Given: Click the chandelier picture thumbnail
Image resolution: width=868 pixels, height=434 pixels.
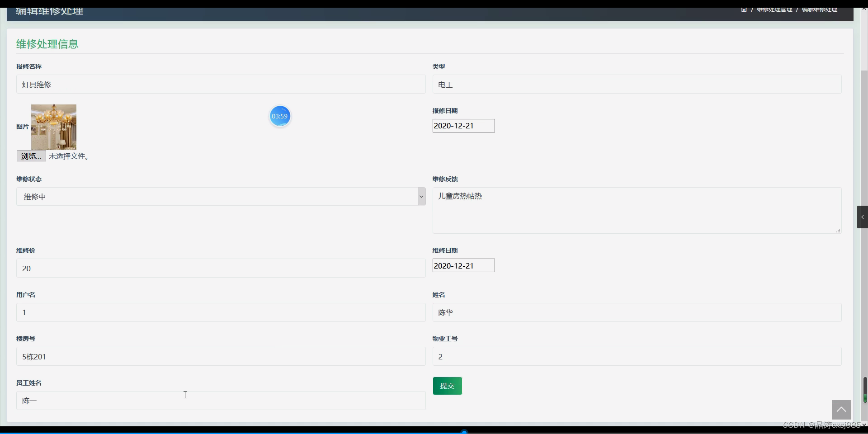Looking at the screenshot, I should [x=54, y=127].
